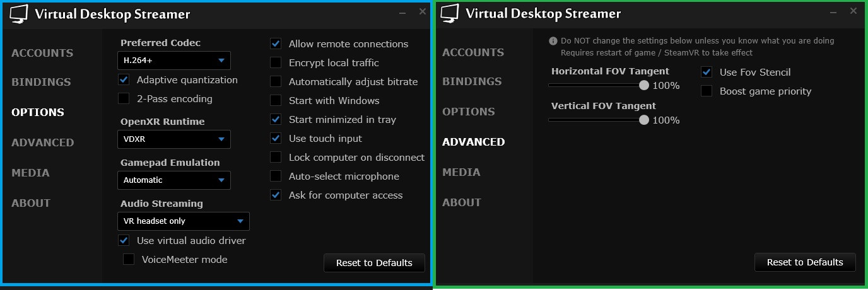The height and width of the screenshot is (290, 868).
Task: Open the Preferred Codec dropdown
Action: [174, 61]
